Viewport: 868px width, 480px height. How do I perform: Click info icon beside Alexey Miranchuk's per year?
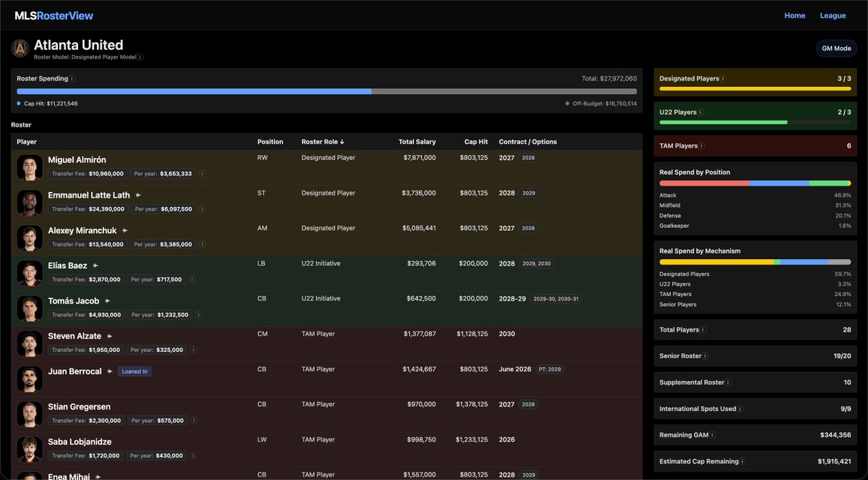[202, 245]
